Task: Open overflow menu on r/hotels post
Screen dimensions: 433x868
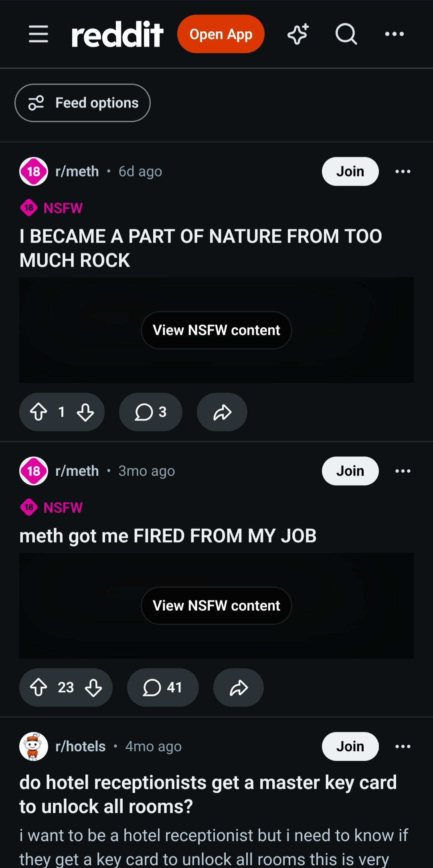Action: tap(403, 747)
